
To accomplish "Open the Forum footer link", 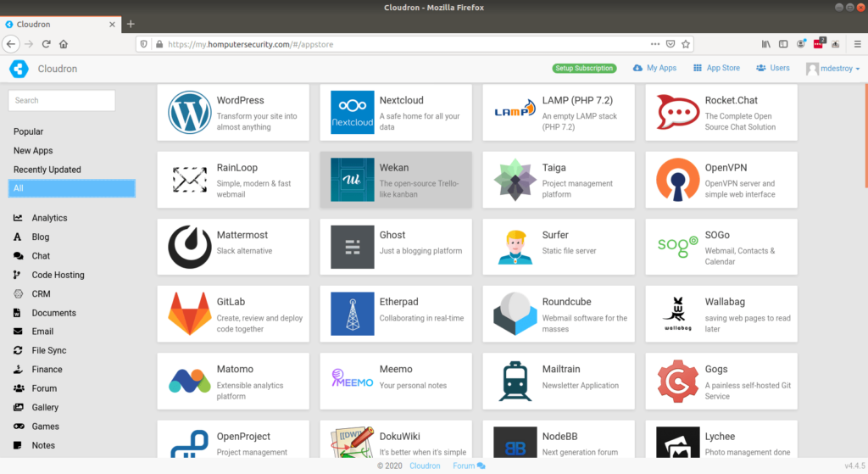I will tap(469, 466).
